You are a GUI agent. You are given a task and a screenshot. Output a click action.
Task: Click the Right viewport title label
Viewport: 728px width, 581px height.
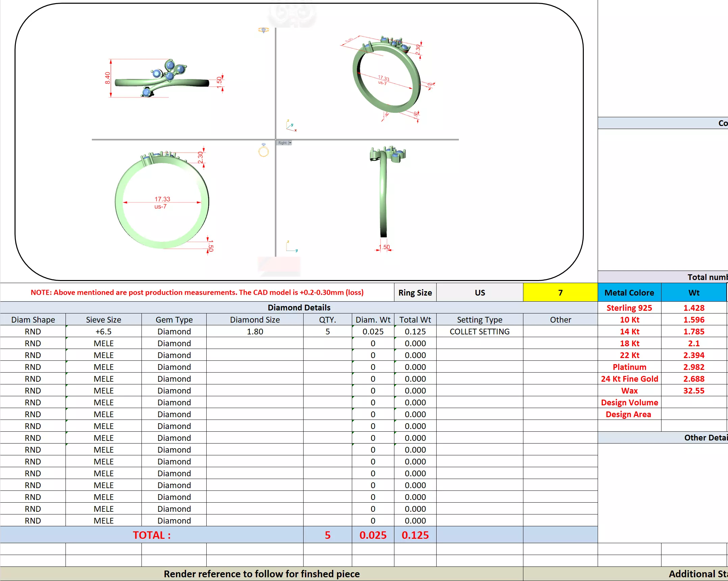click(x=282, y=143)
